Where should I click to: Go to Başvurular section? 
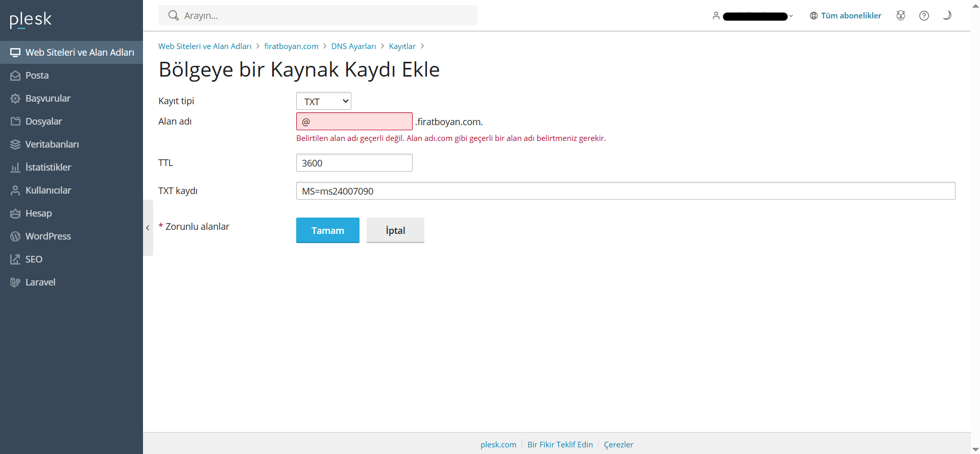point(71,98)
